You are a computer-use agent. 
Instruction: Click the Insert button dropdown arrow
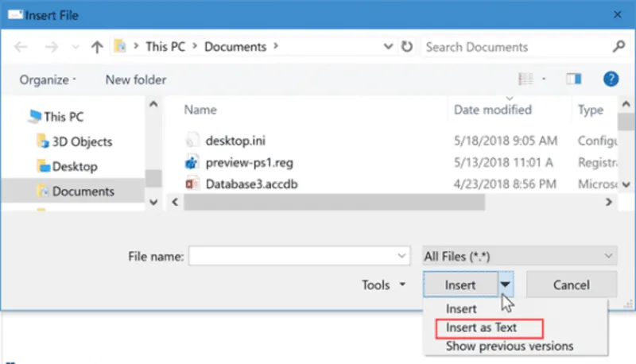[x=506, y=285]
